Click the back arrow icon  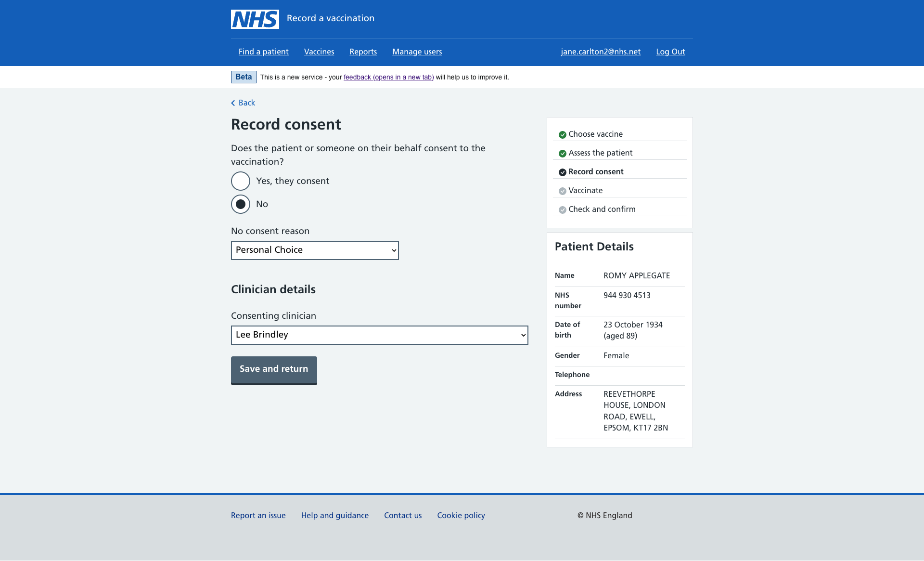point(233,103)
